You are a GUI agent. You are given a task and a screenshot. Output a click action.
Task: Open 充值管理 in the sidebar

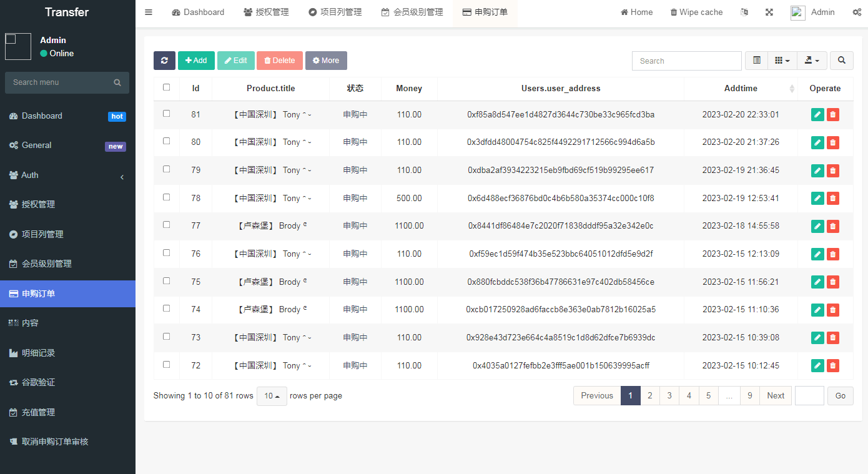[x=39, y=412]
